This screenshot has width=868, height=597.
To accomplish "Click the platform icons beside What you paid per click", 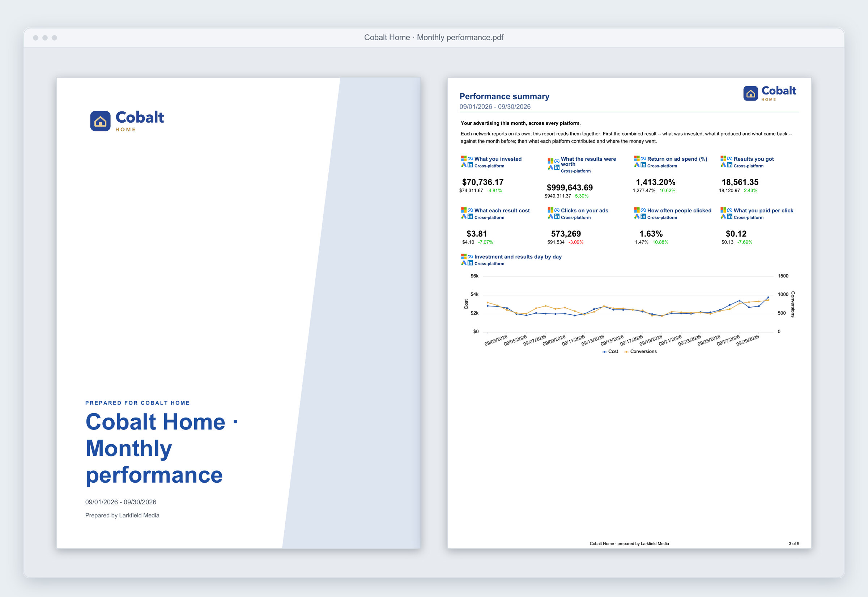I will [726, 213].
